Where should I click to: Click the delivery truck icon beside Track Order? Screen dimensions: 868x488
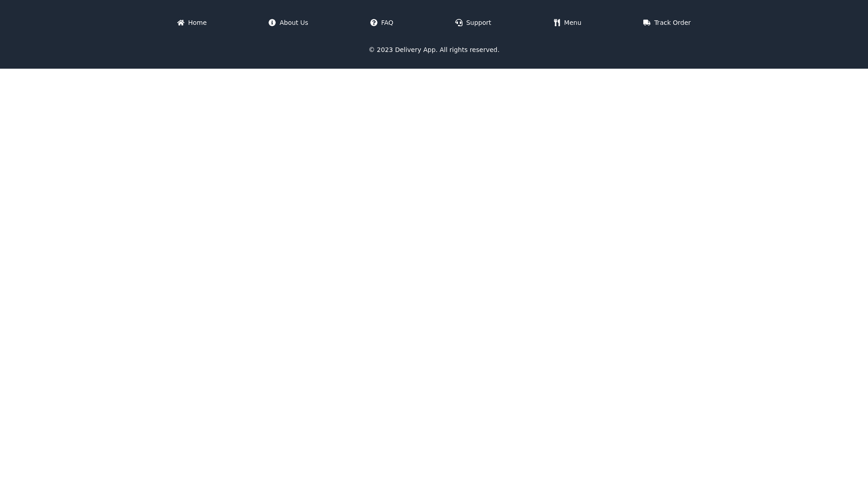tap(647, 23)
